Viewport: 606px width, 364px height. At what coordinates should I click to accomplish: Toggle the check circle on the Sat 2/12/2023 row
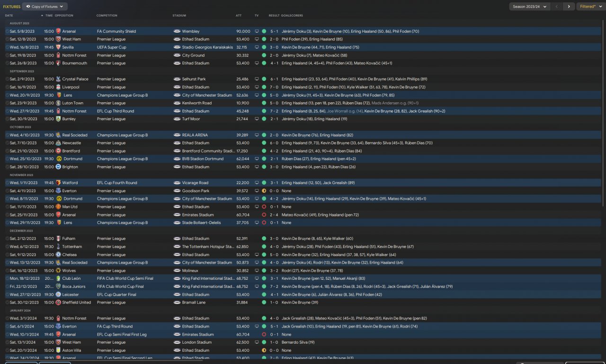tap(7, 239)
